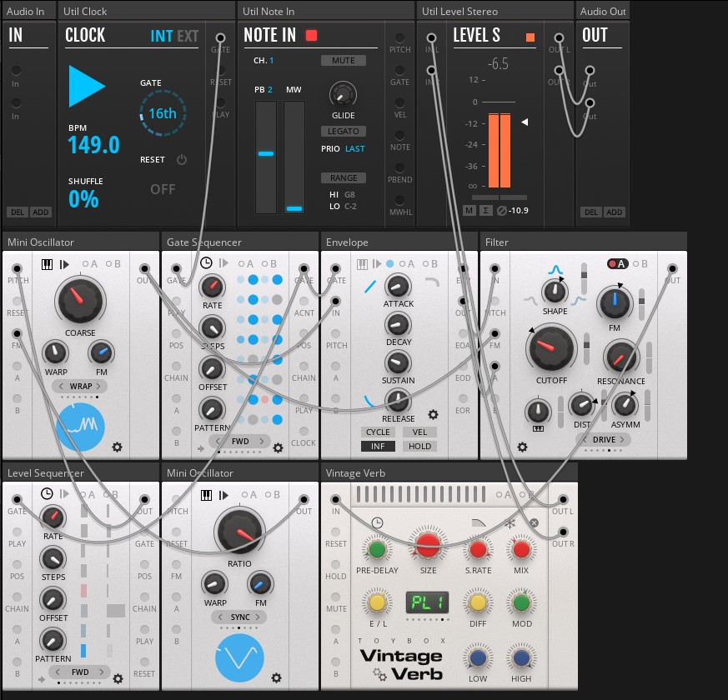Select the Filter B modulation radio

click(640, 264)
